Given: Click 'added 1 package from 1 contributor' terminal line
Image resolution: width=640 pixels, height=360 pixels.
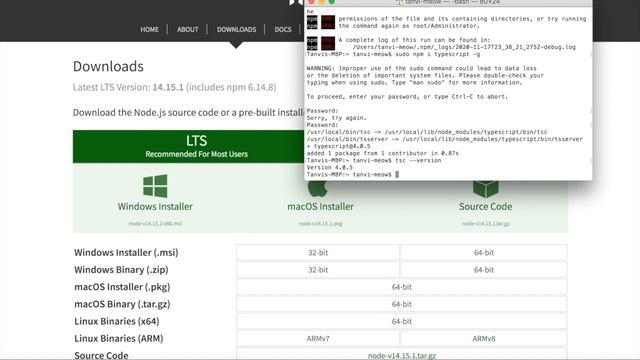Looking at the screenshot, I should pos(382,153).
